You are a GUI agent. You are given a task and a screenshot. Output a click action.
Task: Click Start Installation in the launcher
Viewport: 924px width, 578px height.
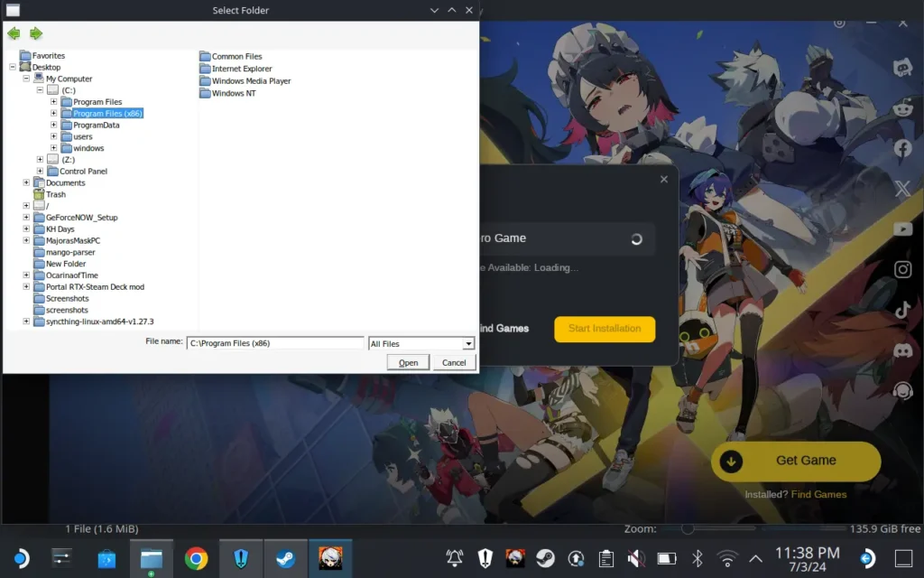(x=605, y=329)
